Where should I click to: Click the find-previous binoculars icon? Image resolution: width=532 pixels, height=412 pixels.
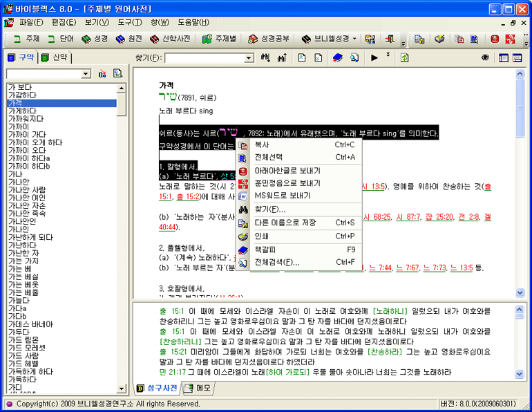[283, 57]
